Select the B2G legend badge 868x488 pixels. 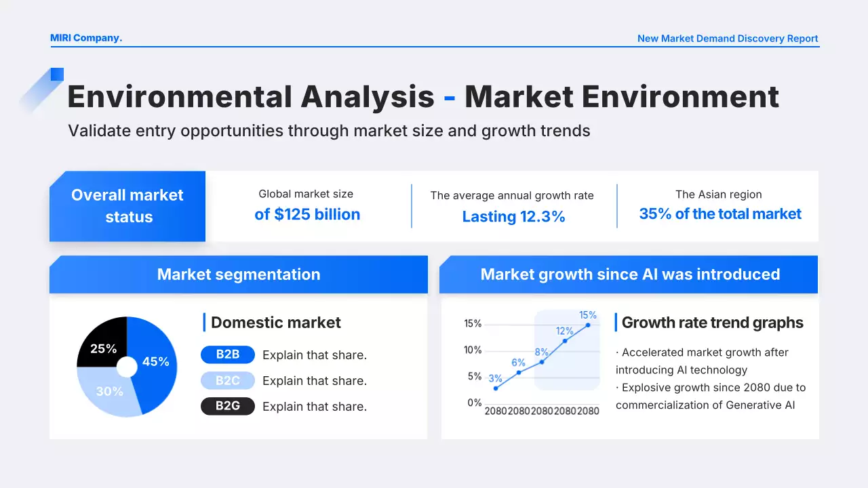pyautogui.click(x=227, y=407)
